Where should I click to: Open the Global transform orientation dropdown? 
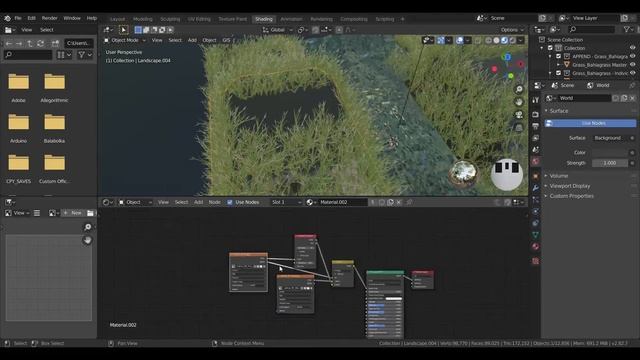278,30
